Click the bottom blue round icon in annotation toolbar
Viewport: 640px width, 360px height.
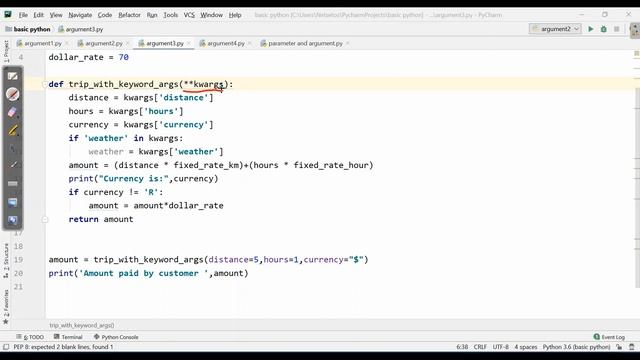13,220
